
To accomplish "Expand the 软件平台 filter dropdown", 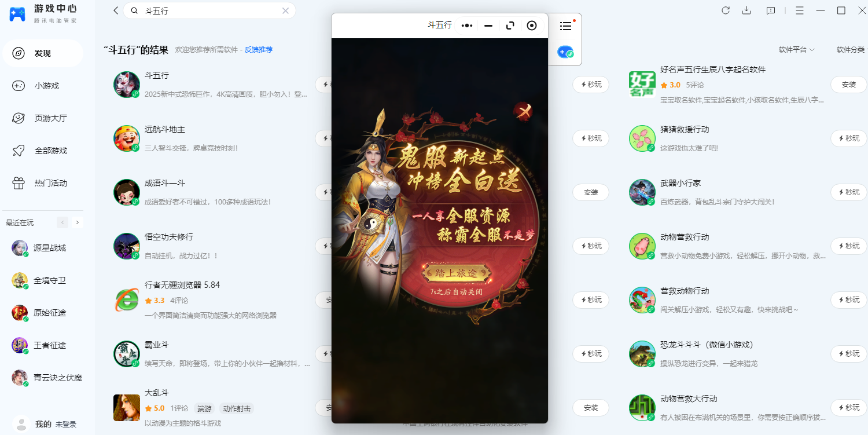I will tap(796, 50).
